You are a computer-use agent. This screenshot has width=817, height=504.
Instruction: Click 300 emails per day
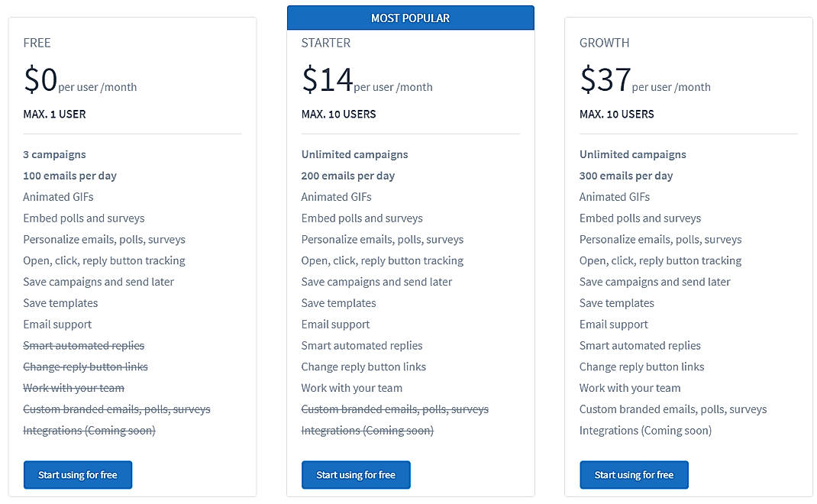coord(626,176)
